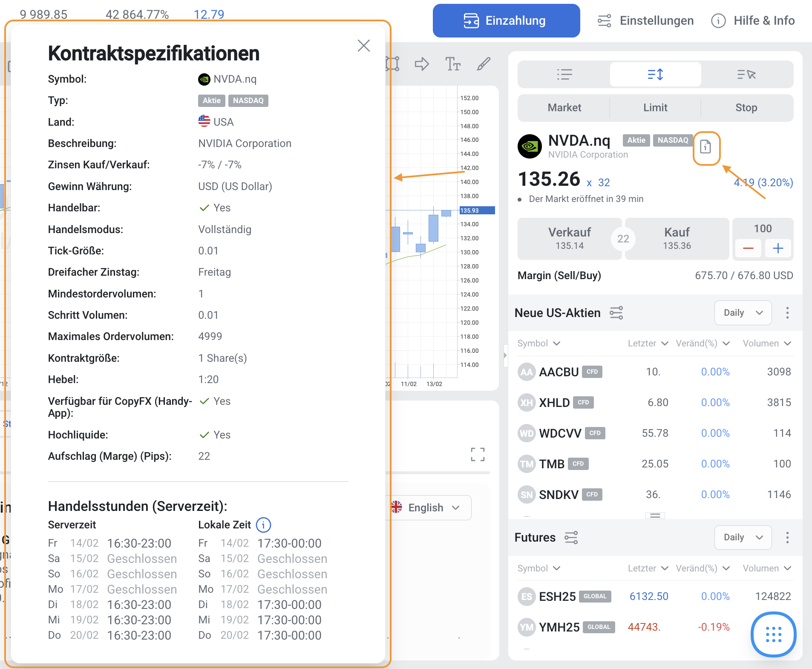Click the USA flag icon
Screen dimensions: 812x669
tap(204, 121)
